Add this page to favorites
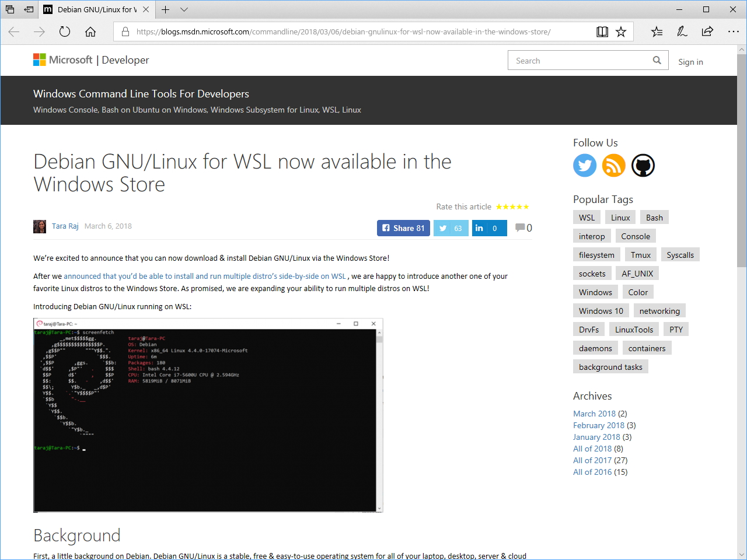Screen dimensions: 747x560 coord(620,32)
